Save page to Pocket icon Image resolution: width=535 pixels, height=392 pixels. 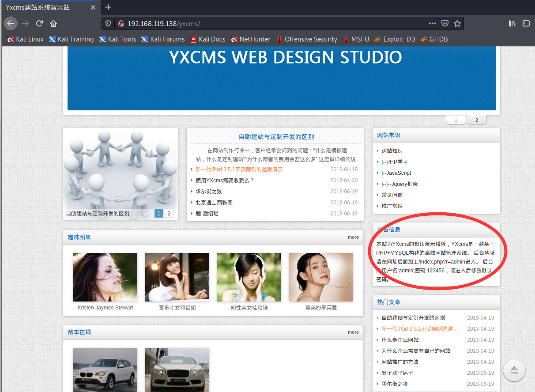click(445, 23)
